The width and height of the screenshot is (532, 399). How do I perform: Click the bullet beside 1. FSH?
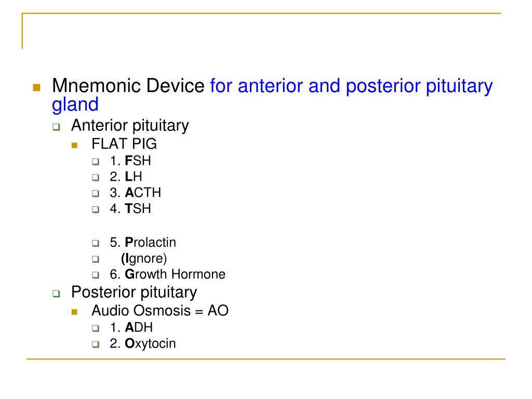click(96, 162)
